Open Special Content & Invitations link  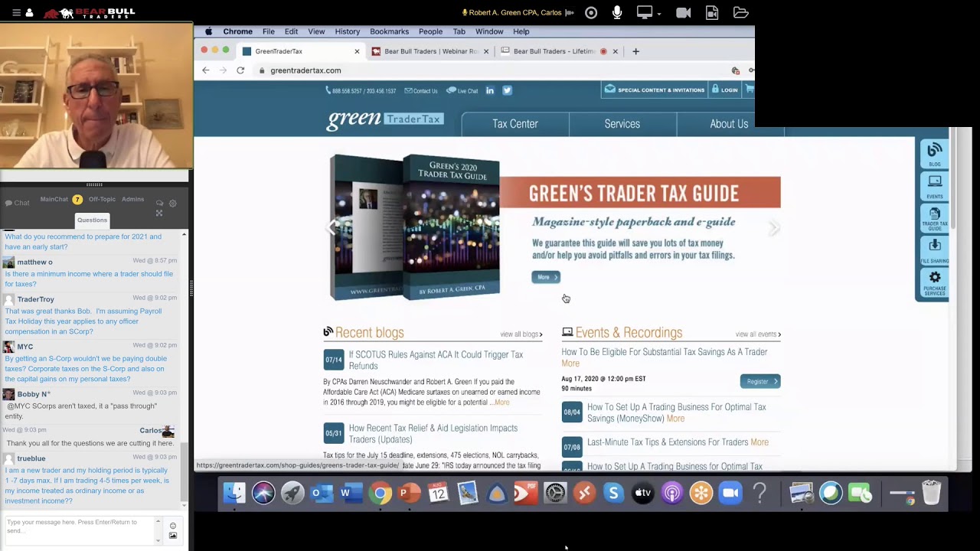[655, 90]
